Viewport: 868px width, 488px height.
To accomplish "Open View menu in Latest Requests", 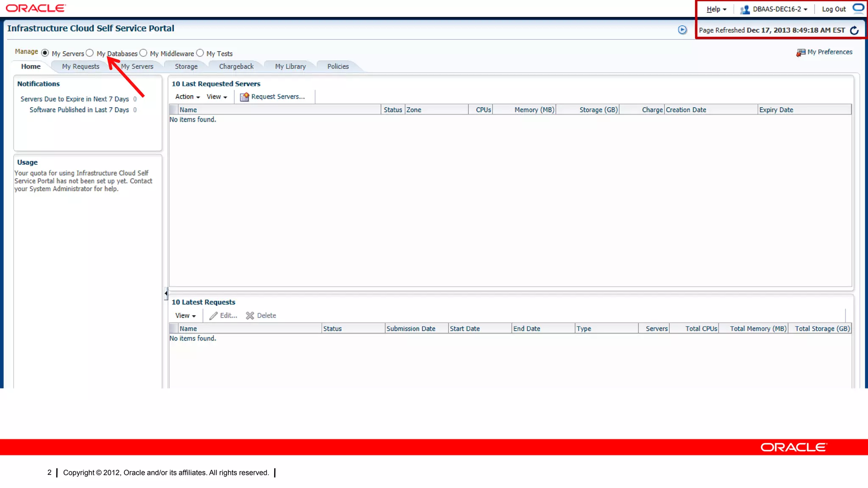I will tap(185, 316).
